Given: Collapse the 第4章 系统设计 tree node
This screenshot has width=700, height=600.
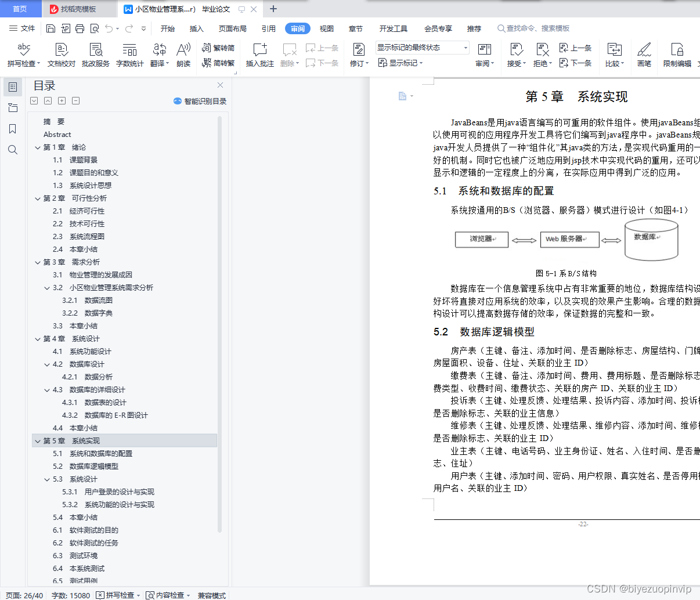Looking at the screenshot, I should pyautogui.click(x=38, y=339).
